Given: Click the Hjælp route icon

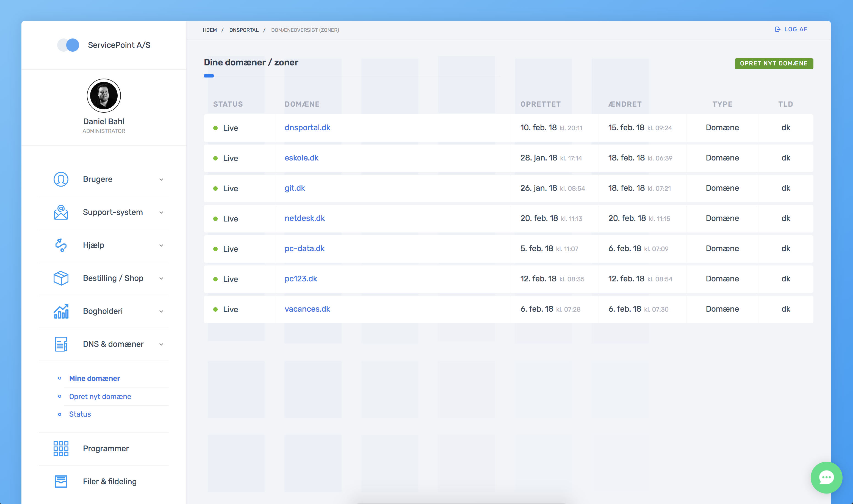Looking at the screenshot, I should tap(61, 245).
